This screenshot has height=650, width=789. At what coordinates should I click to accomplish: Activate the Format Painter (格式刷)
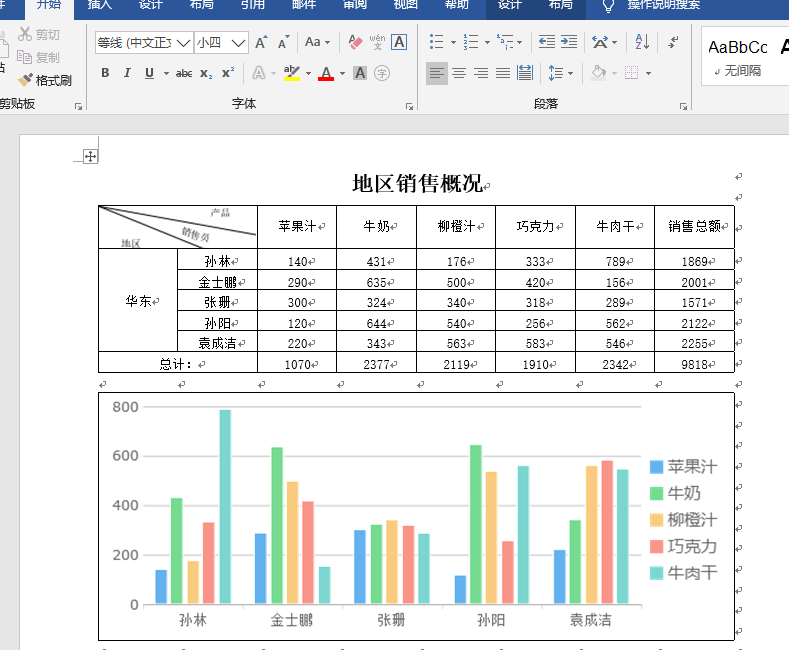[x=44, y=80]
